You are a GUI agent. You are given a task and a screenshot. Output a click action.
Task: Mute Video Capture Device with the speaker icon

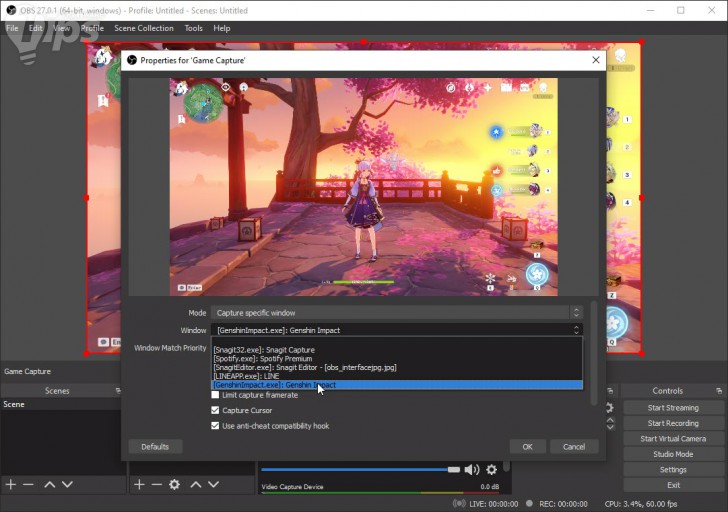[472, 470]
